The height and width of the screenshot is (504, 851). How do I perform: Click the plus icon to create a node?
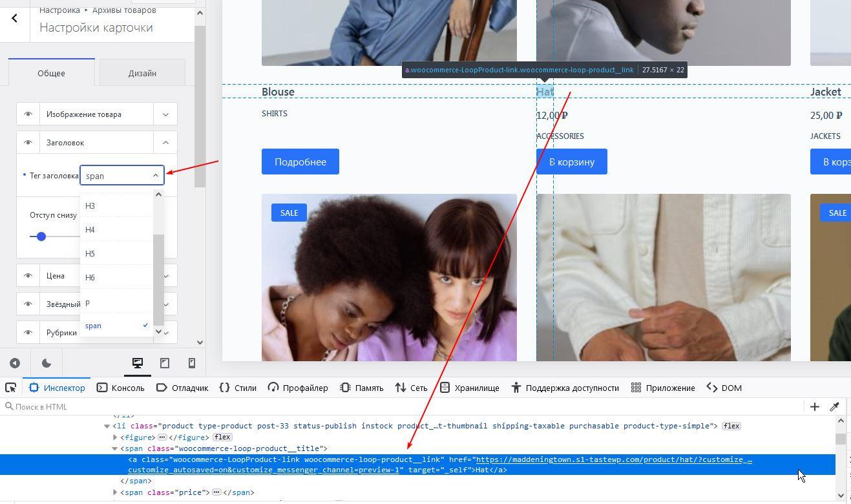click(x=815, y=406)
